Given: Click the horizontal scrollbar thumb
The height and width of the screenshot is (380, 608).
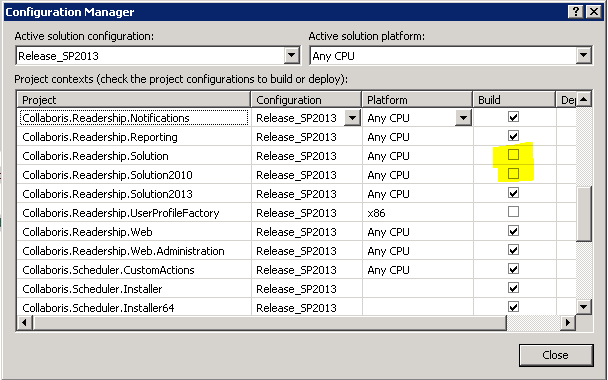Looking at the screenshot, I should click(269, 322).
